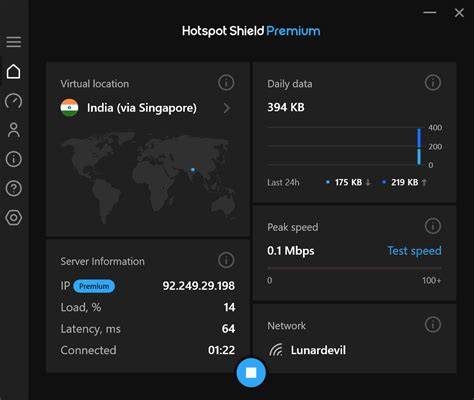Minimize the Hotspot Shield window
Image resolution: width=474 pixels, height=400 pixels.
430,13
